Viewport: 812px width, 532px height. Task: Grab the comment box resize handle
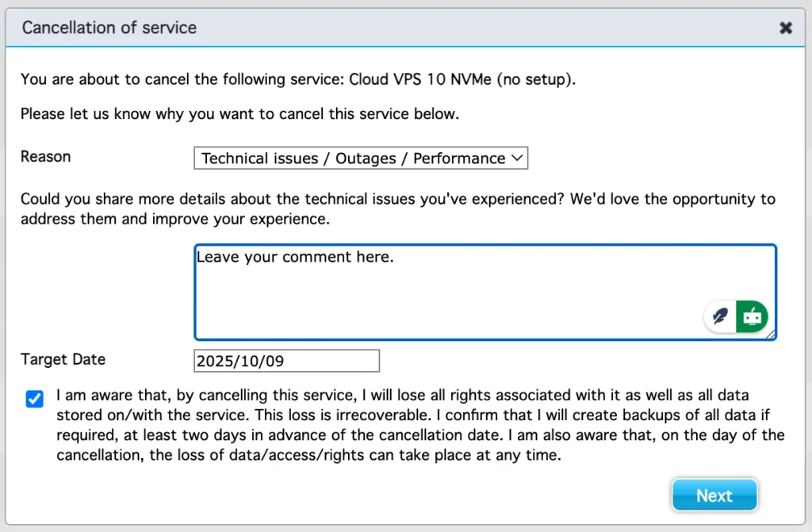(x=772, y=335)
